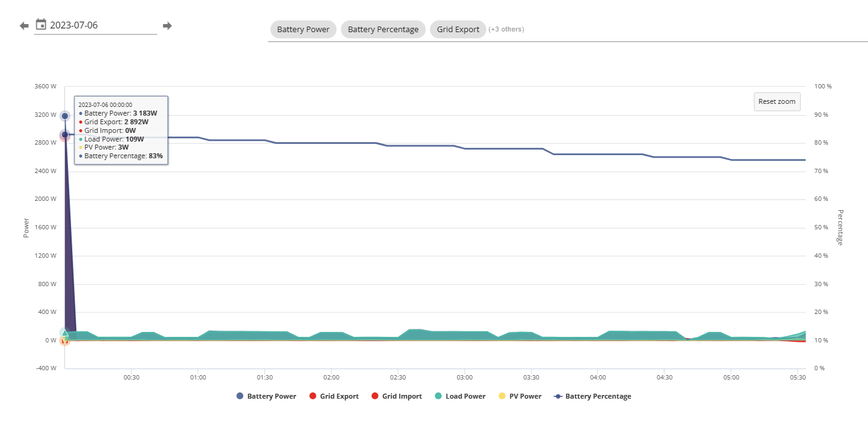Click the 05:00 time axis label

731,376
